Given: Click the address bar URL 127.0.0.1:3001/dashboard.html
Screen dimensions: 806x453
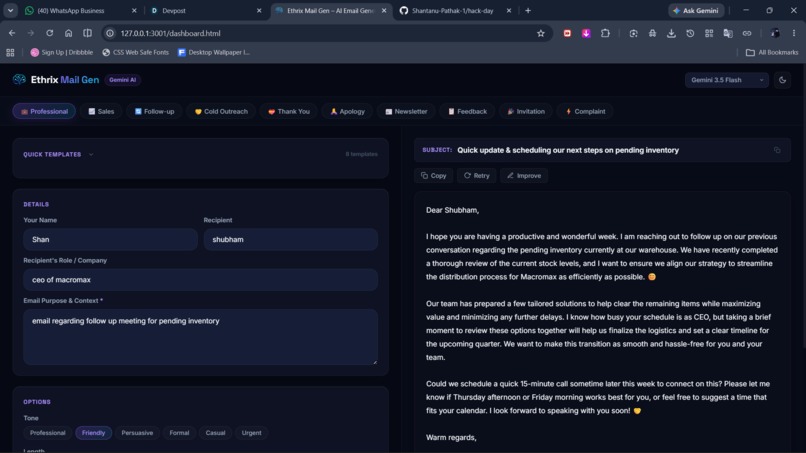Looking at the screenshot, I should (170, 33).
